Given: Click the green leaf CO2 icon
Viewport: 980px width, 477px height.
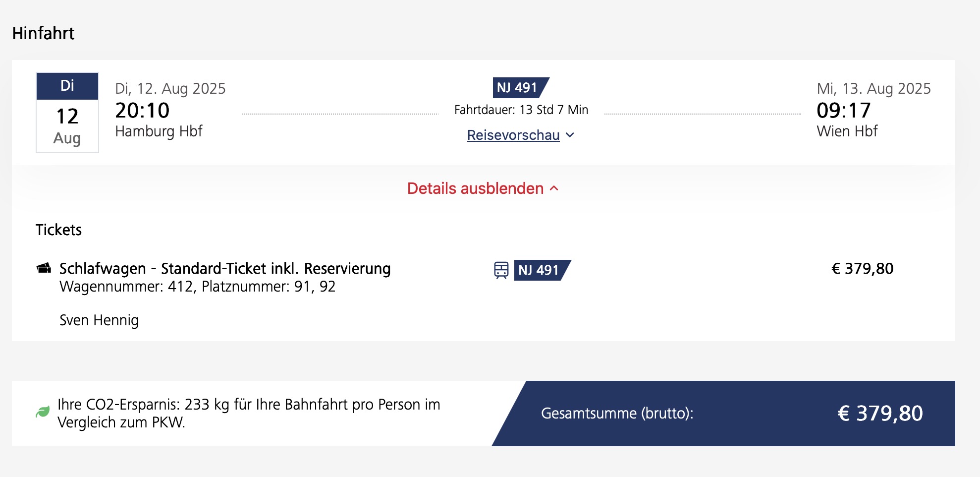Looking at the screenshot, I should pos(43,412).
